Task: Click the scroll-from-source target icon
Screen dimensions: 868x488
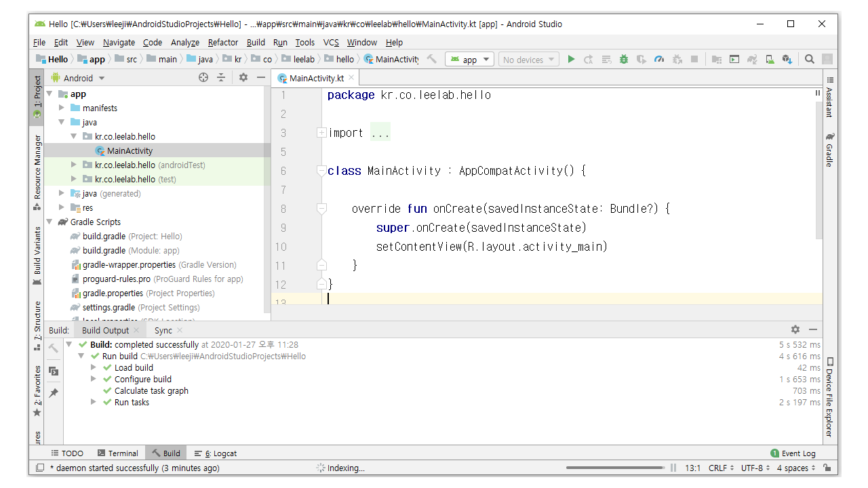Action: click(203, 78)
